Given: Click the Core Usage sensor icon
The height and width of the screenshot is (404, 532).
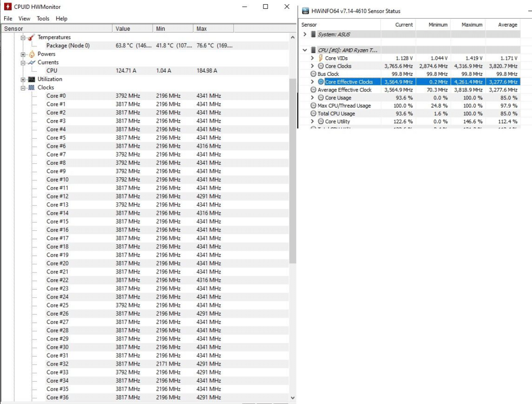Looking at the screenshot, I should [321, 98].
